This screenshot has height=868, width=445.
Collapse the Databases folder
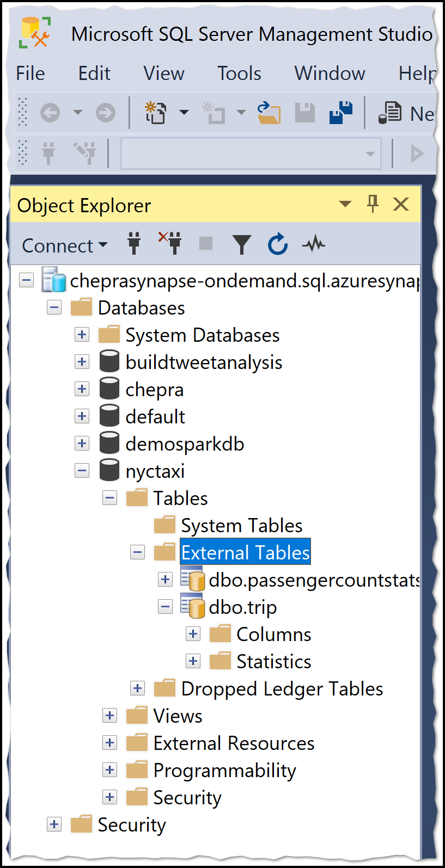pos(54,307)
